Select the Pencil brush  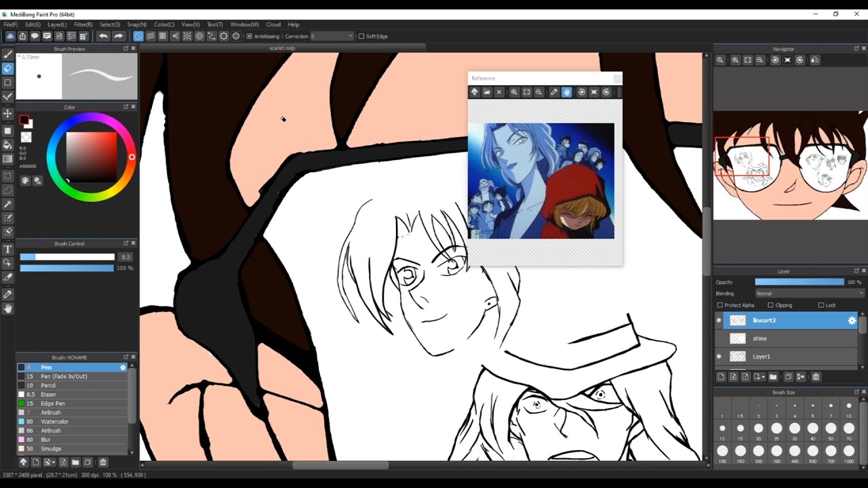[x=72, y=385]
